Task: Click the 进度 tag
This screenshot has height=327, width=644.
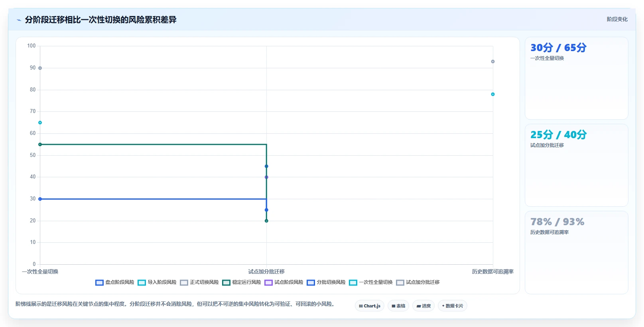Action: 423,306
